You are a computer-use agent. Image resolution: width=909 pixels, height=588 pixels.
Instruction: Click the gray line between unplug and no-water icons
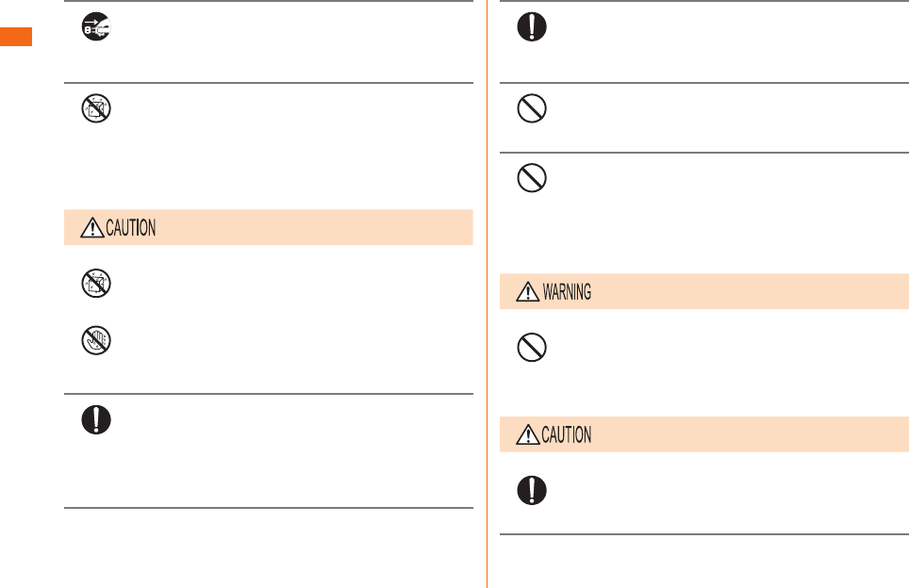click(x=269, y=83)
